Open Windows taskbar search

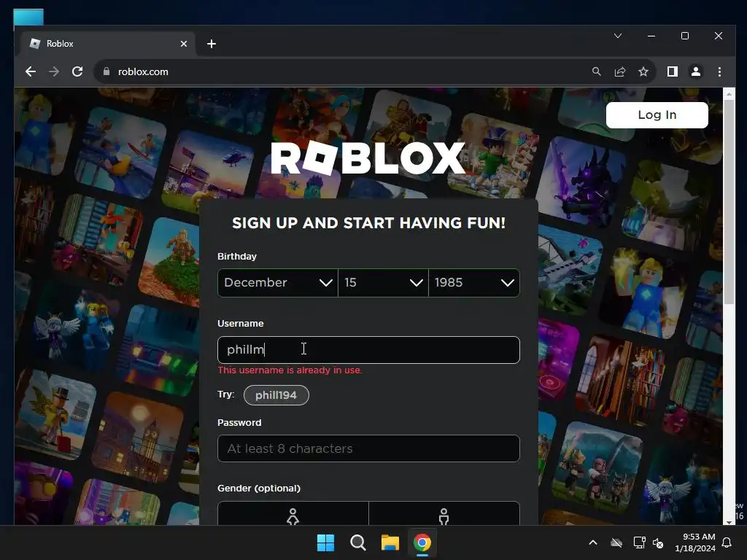pos(357,542)
